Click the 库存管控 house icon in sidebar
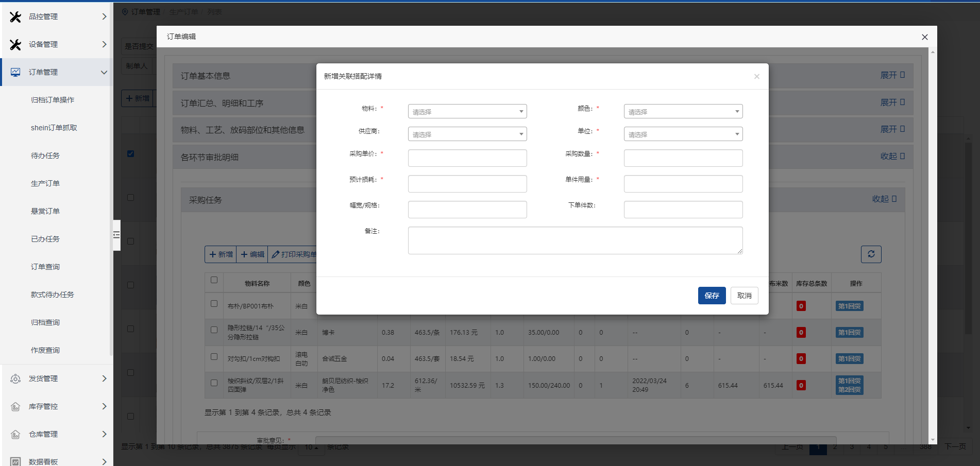Viewport: 980px width, 466px height. pos(15,407)
